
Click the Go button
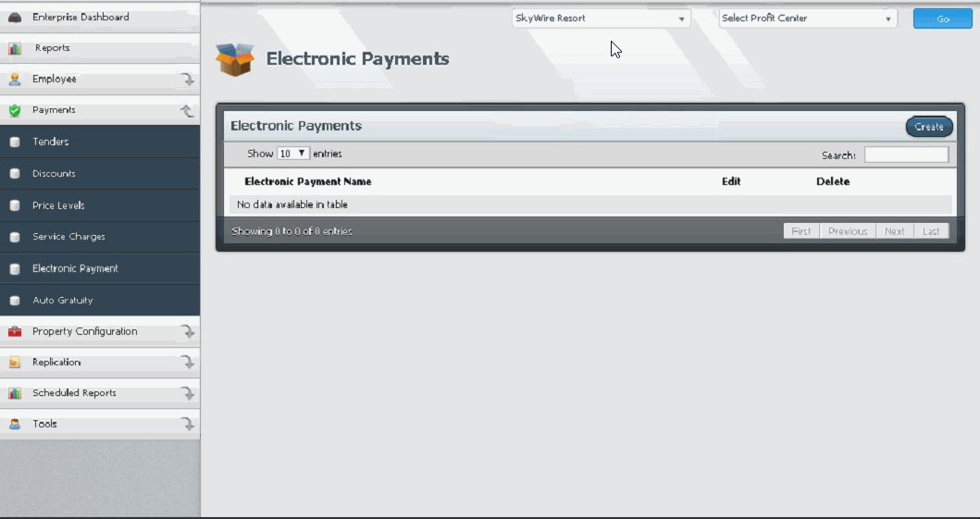coord(942,19)
